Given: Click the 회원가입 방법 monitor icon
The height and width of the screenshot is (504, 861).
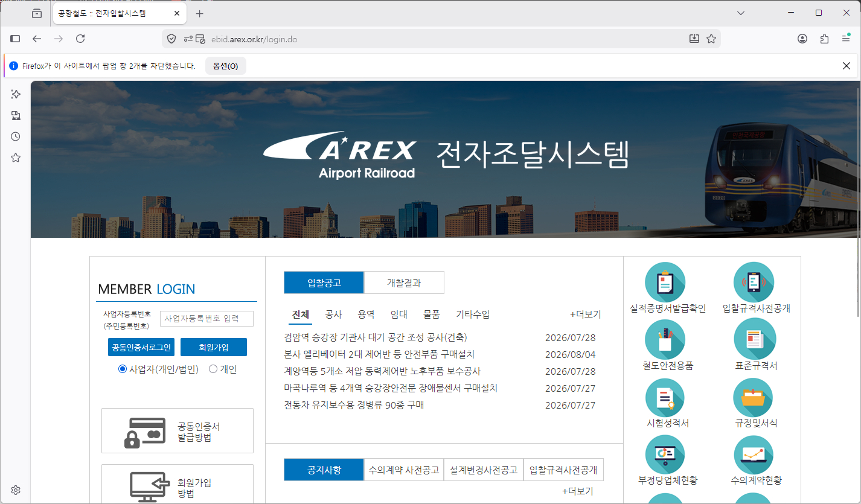Looking at the screenshot, I should [x=149, y=488].
